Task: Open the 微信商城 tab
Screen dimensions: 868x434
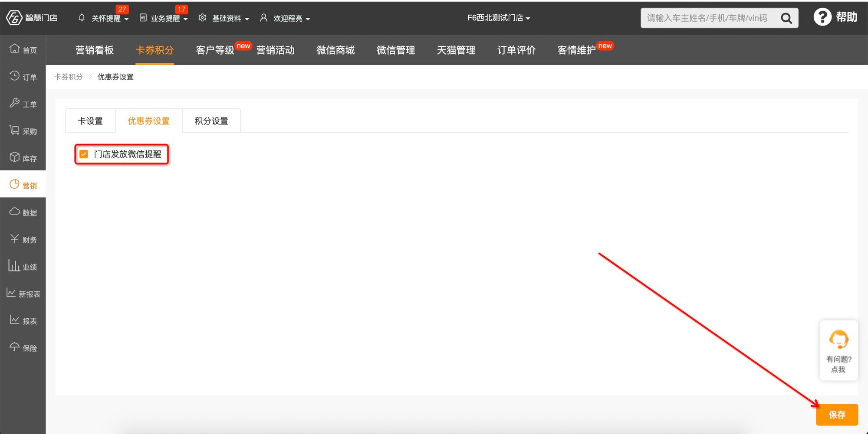Action: (x=335, y=50)
